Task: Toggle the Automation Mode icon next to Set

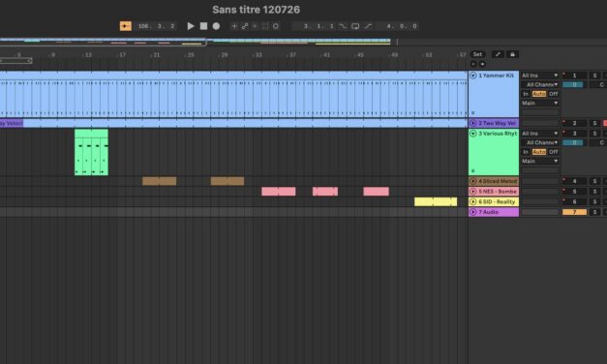Action: (498, 54)
